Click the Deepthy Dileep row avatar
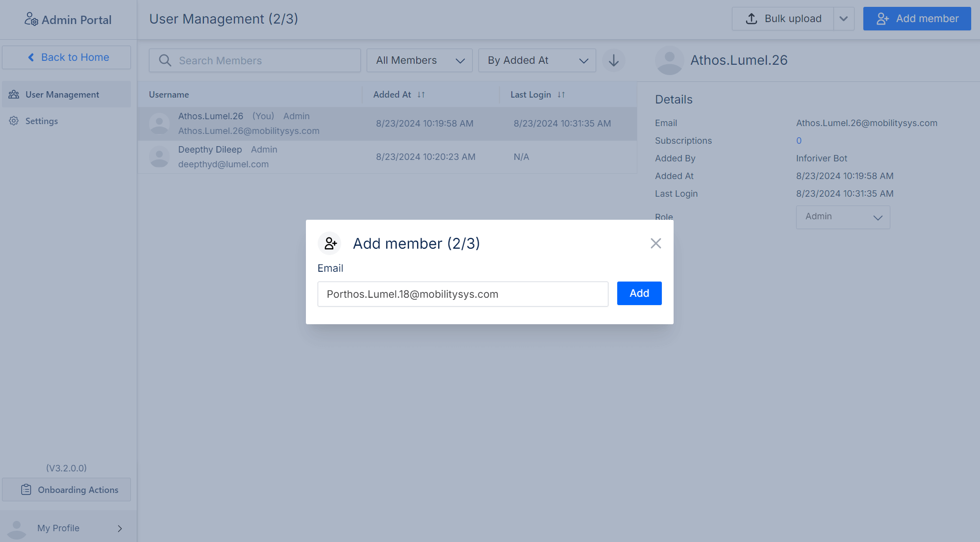 tap(159, 157)
